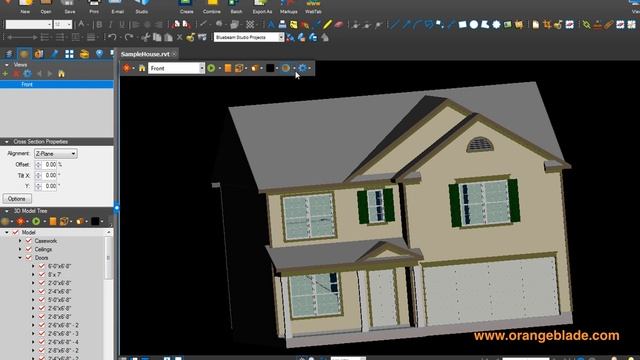Open the Alignment Z-Plane dropdown

pos(56,153)
